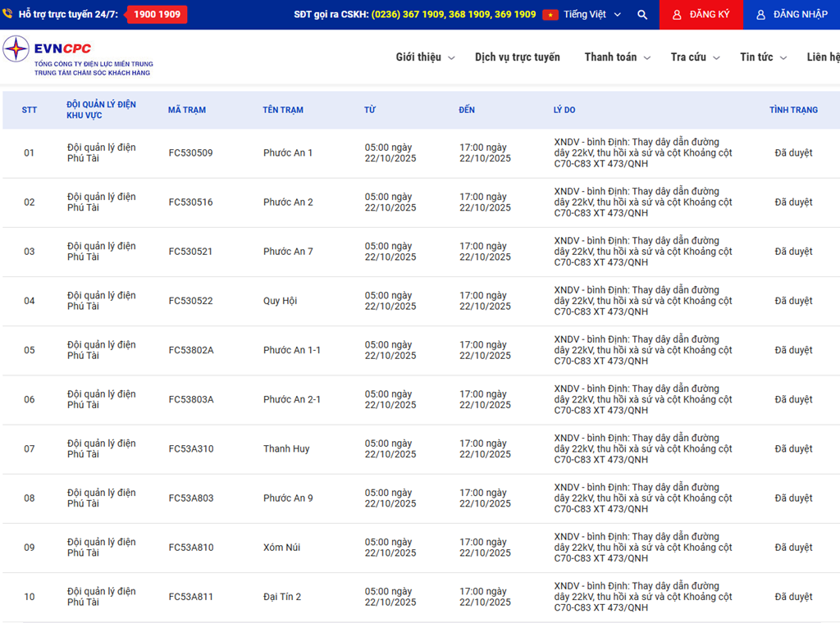840x623 pixels.
Task: Select the Quy Hội station name
Action: click(280, 301)
